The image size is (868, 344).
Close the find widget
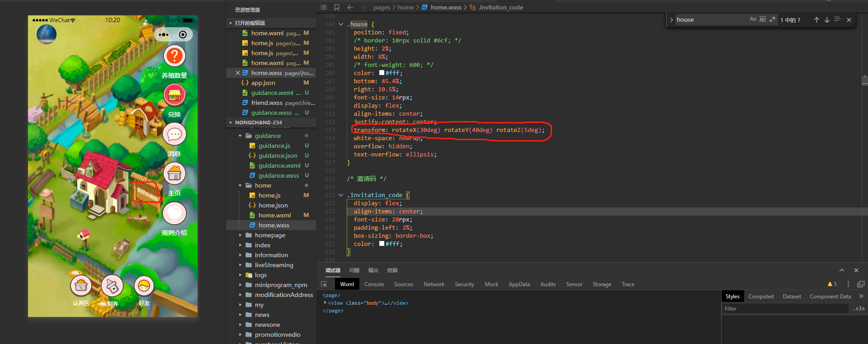(x=849, y=20)
